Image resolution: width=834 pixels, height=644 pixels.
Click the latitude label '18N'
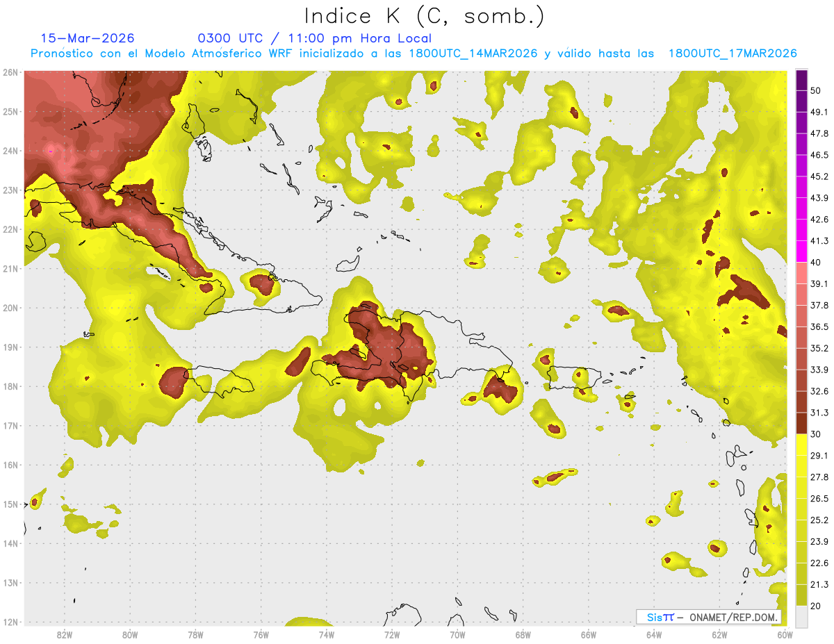11,386
